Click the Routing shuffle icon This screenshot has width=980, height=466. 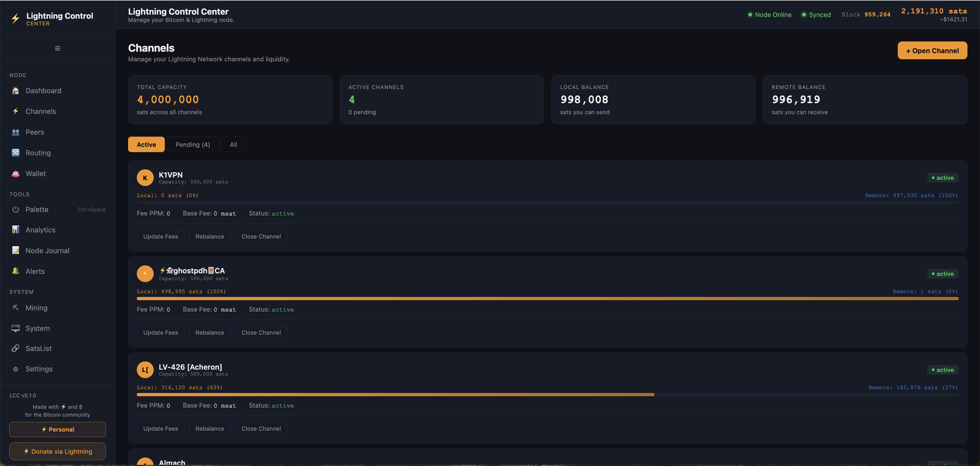pyautogui.click(x=15, y=153)
